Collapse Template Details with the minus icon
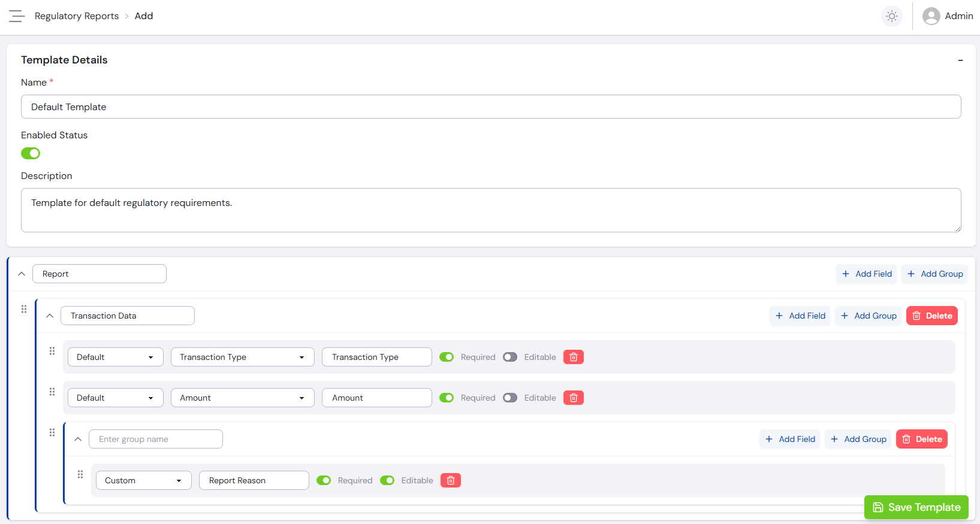Screen dimensions: 980x524 (x=960, y=60)
